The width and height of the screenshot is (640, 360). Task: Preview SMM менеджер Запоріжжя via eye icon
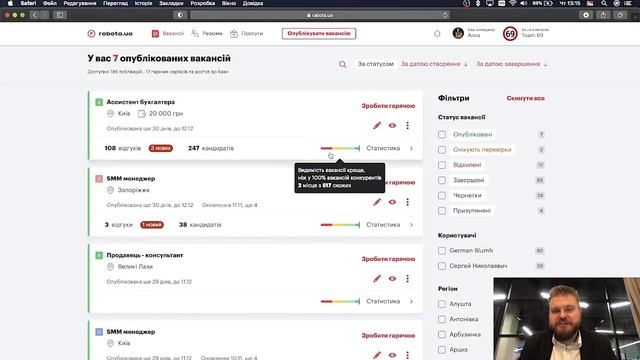392,202
